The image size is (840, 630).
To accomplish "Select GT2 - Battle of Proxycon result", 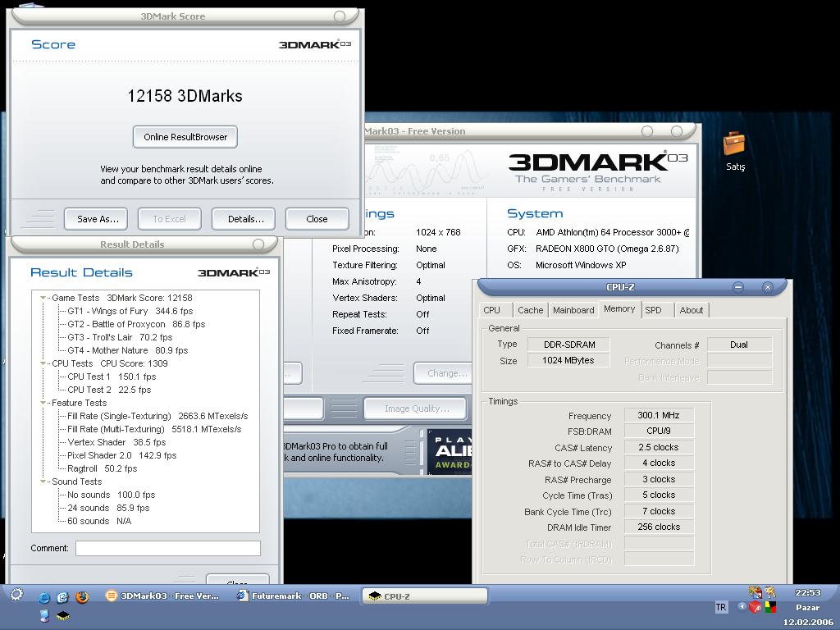I will point(136,324).
